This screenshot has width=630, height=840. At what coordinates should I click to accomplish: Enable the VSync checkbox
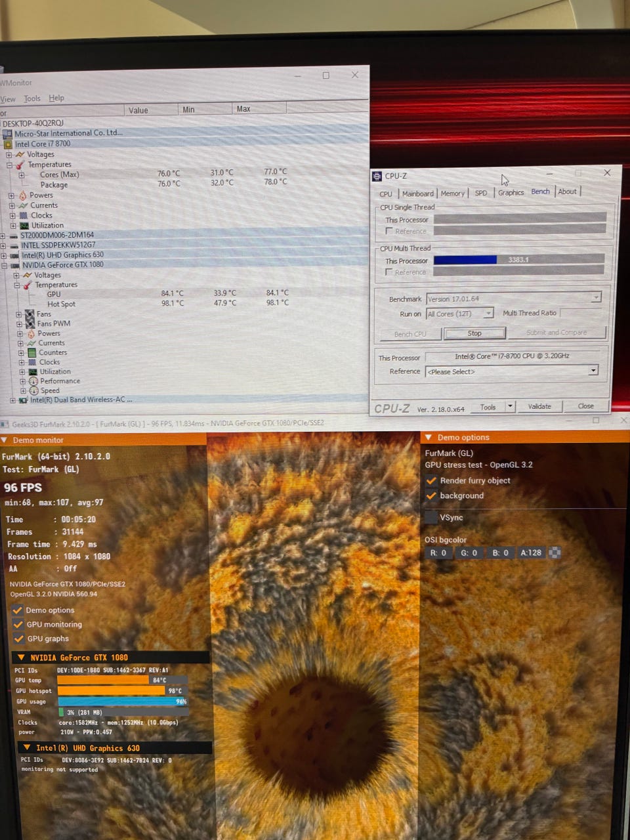coord(431,518)
